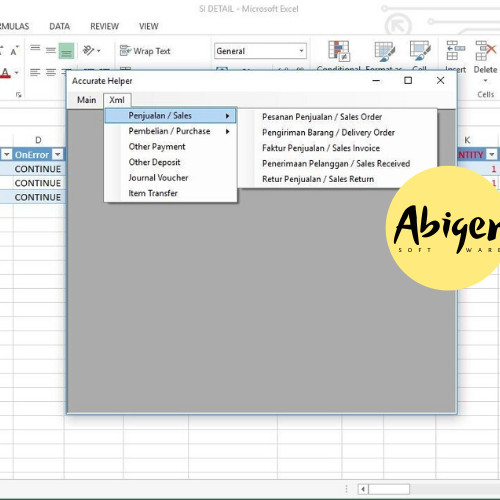The image size is (500, 500).
Task: Apply bottom align to cells
Action: (66, 51)
